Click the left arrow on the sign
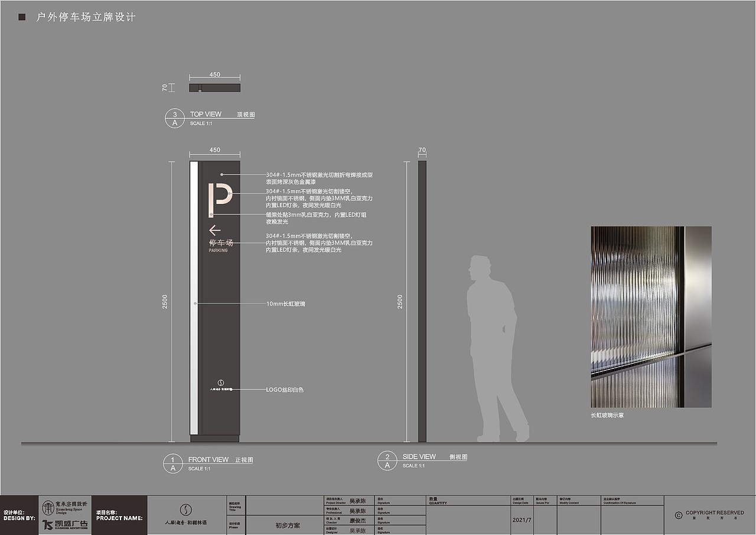 coord(214,231)
